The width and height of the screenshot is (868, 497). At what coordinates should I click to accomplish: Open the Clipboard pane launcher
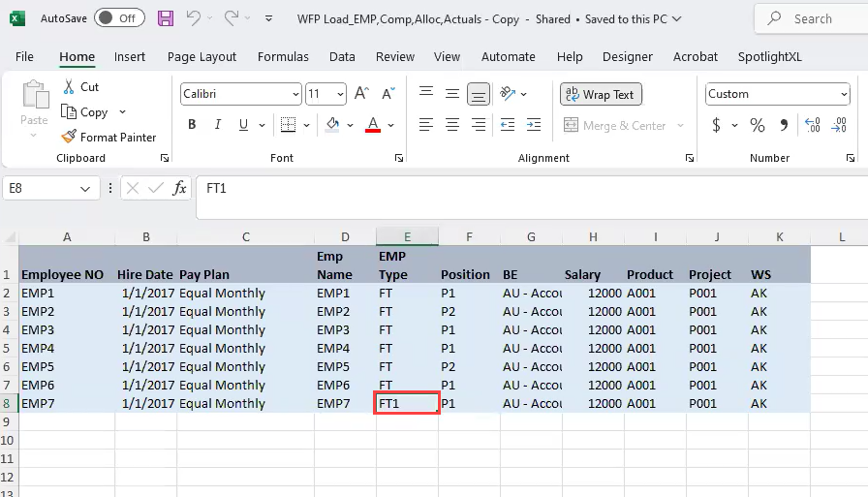165,158
